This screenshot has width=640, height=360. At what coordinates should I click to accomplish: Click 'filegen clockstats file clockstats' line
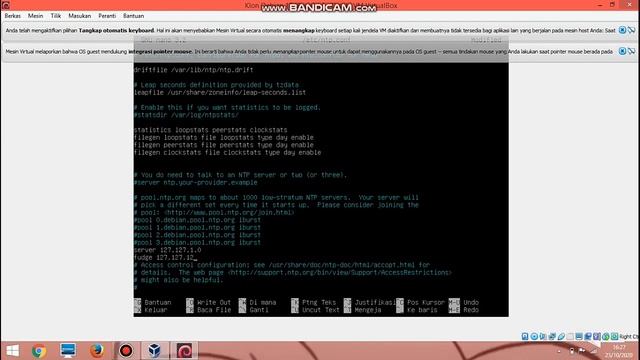pyautogui.click(x=227, y=152)
